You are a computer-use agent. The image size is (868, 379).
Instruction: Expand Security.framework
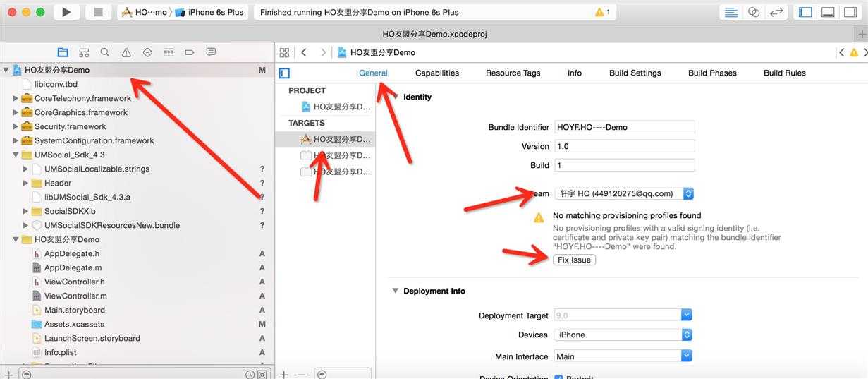click(x=16, y=126)
